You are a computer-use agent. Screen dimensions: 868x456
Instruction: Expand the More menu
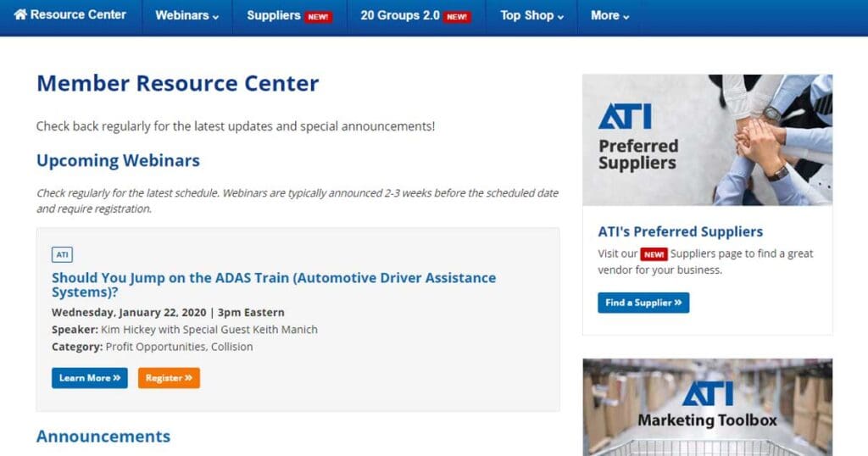click(609, 15)
